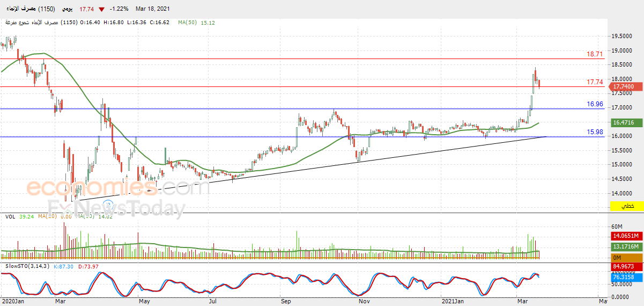Click the red 84.9673 stochastic value tag

pyautogui.click(x=625, y=266)
